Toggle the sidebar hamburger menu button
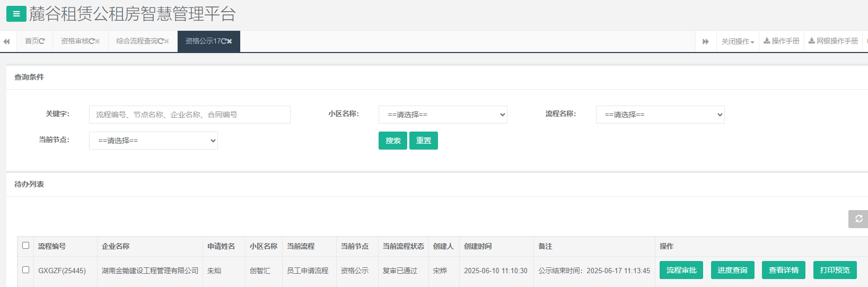868x287 pixels. [16, 14]
